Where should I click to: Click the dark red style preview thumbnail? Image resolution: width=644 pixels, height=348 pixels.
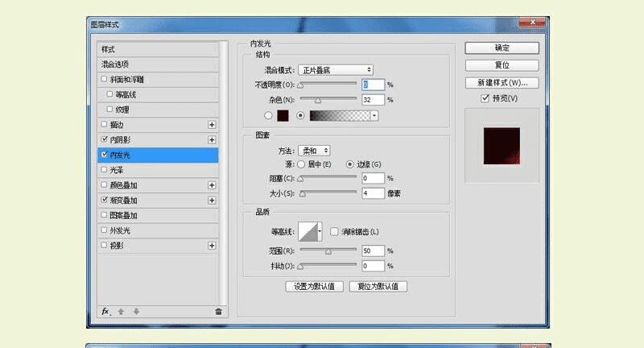pos(502,146)
